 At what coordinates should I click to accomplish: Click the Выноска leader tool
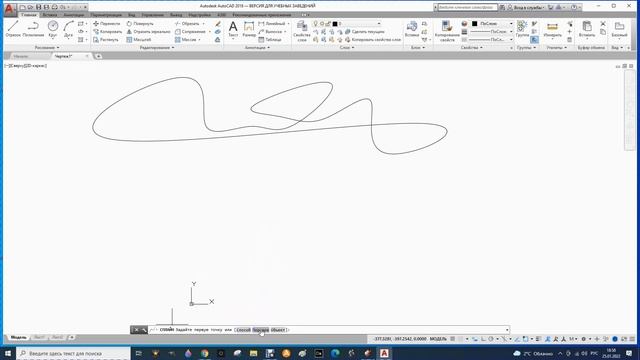(x=271, y=31)
